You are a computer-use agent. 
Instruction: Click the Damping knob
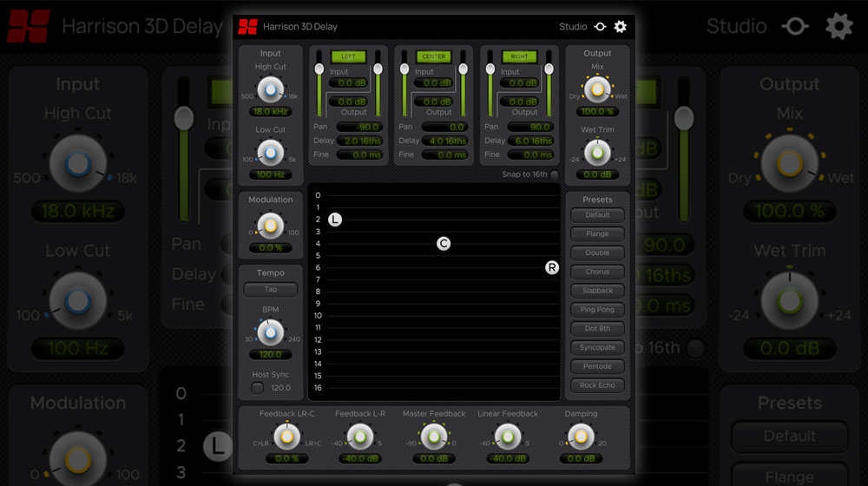click(x=581, y=437)
